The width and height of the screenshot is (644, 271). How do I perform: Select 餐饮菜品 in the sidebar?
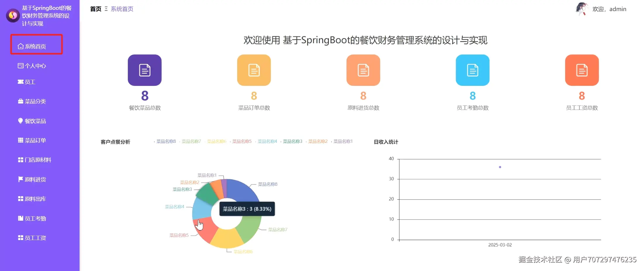click(35, 121)
